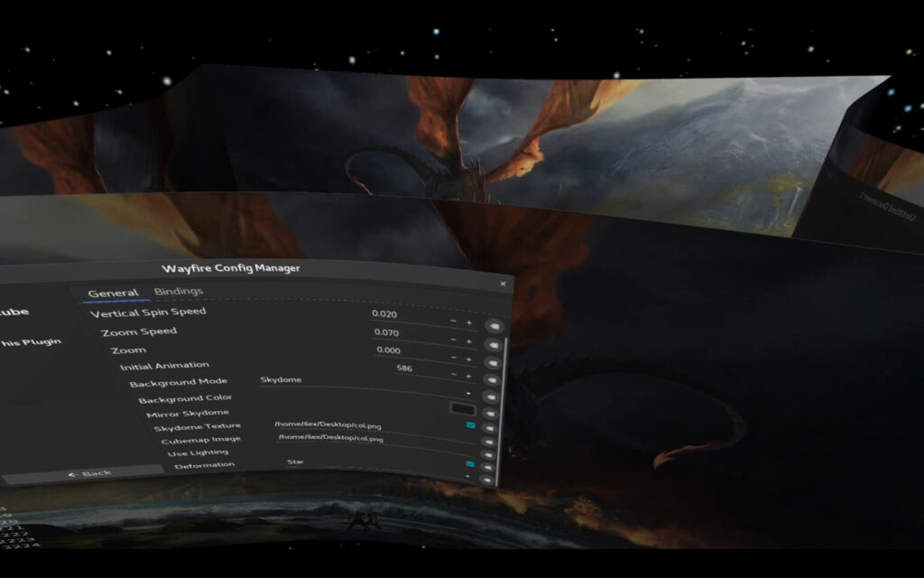Reset Zoom Speed using its reset icon

(492, 344)
